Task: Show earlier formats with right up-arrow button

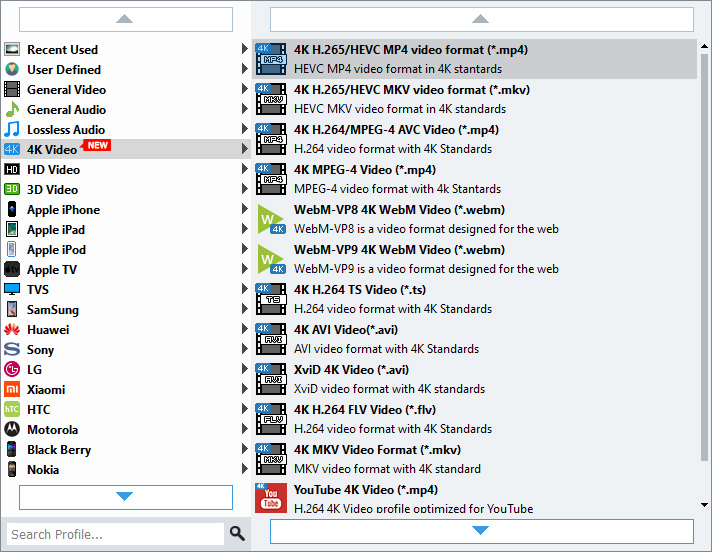Action: (x=482, y=19)
